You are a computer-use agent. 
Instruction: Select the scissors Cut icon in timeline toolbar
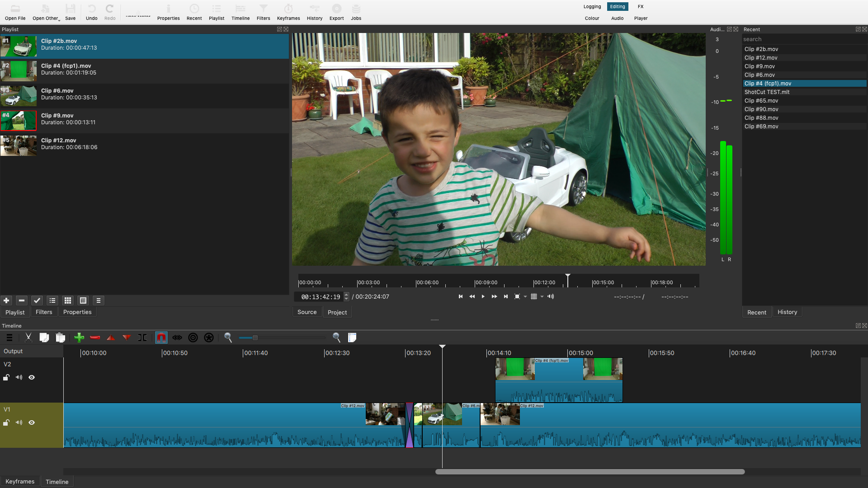point(28,338)
